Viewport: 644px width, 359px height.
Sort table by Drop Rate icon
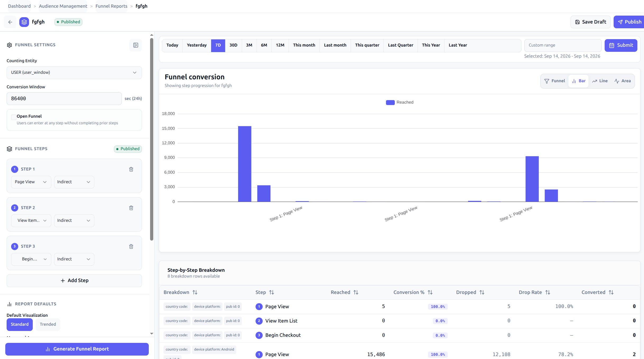point(548,292)
